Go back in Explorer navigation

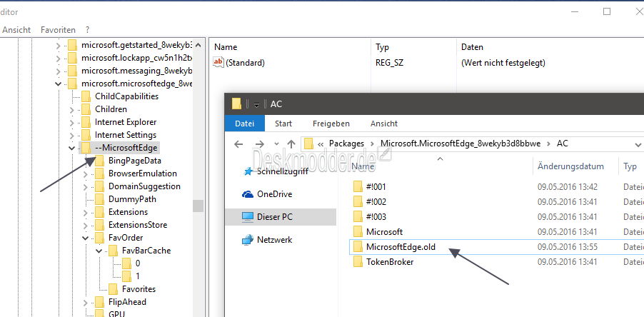point(238,144)
